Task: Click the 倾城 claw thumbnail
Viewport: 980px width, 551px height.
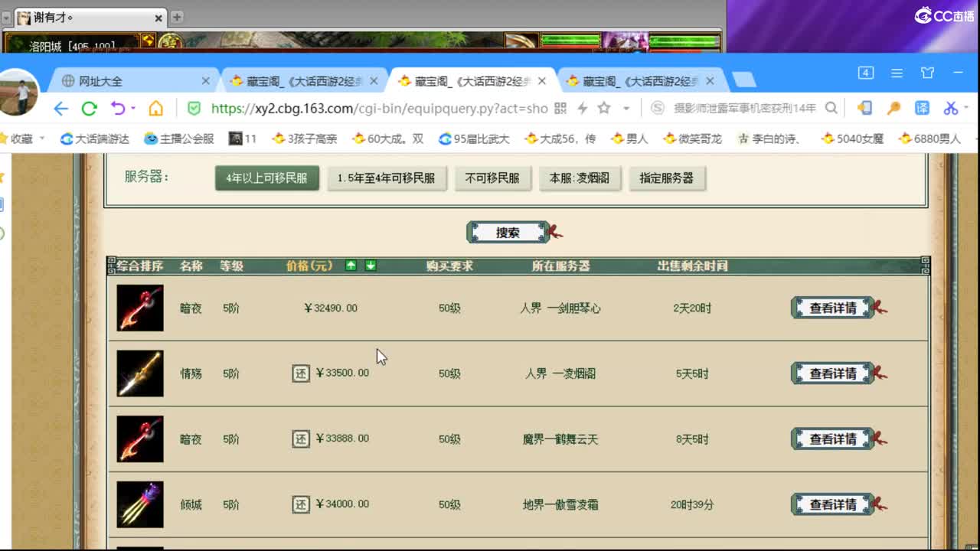Action: point(140,505)
